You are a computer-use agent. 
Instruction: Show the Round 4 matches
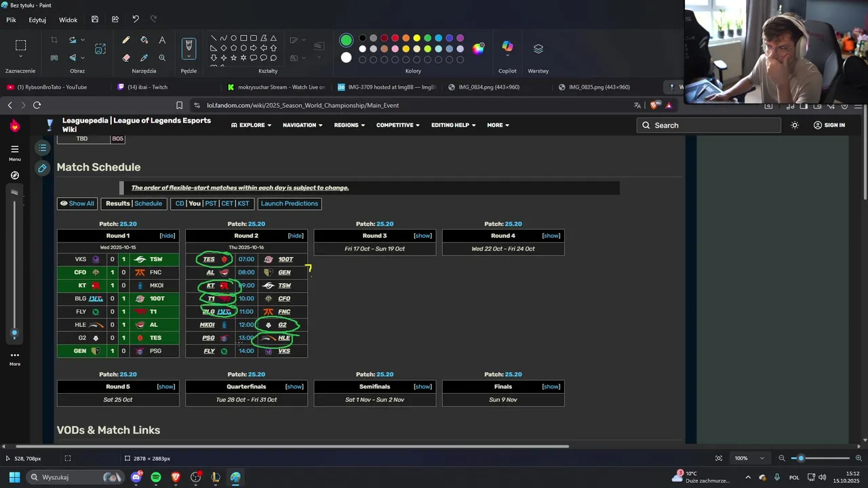tap(551, 236)
